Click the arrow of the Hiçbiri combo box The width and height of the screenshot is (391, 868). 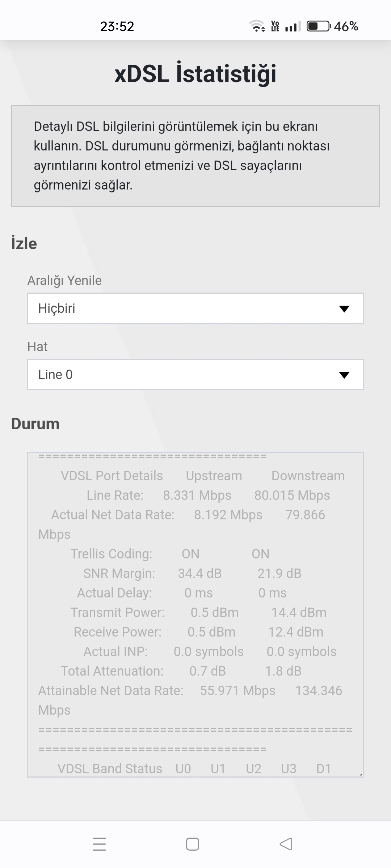tap(344, 309)
